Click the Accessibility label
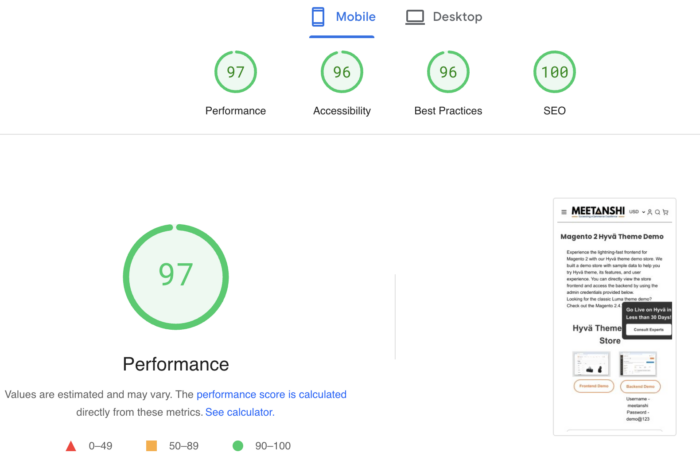The image size is (700, 464). [342, 111]
